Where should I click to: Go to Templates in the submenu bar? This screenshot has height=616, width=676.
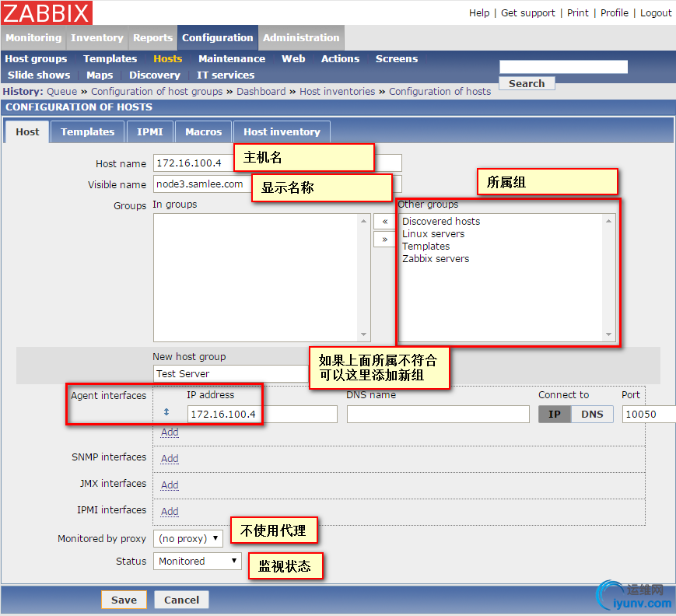point(110,58)
